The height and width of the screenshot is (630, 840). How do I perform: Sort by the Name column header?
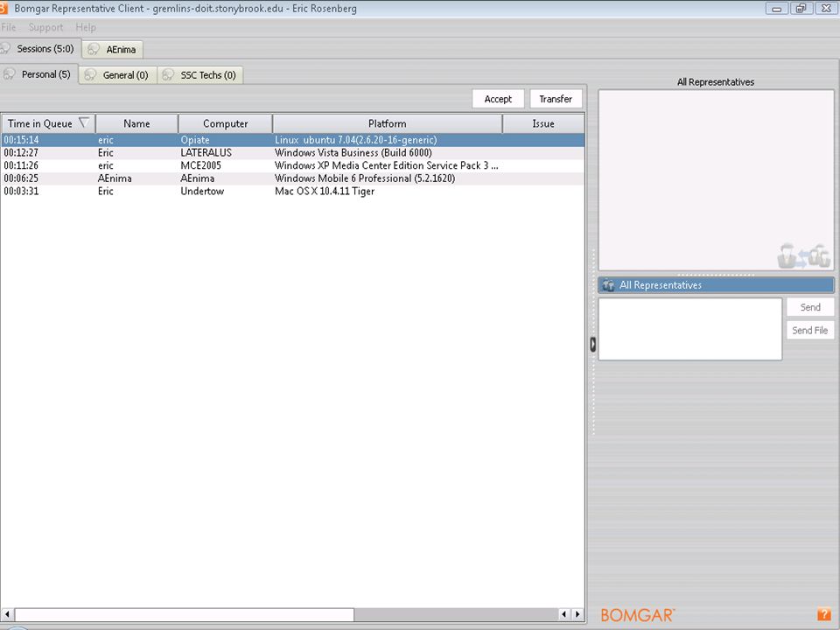pyautogui.click(x=136, y=123)
